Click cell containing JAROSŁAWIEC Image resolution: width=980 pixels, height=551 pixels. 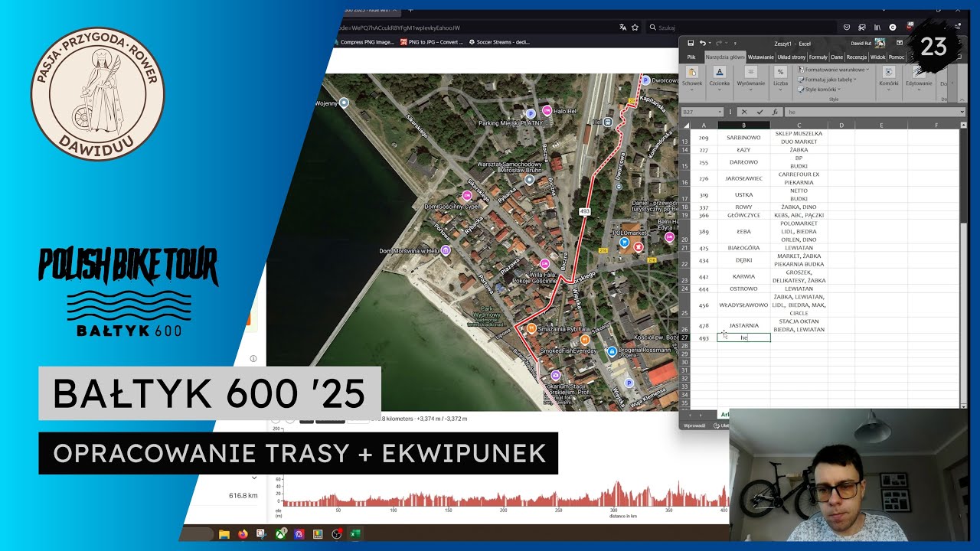tap(743, 178)
